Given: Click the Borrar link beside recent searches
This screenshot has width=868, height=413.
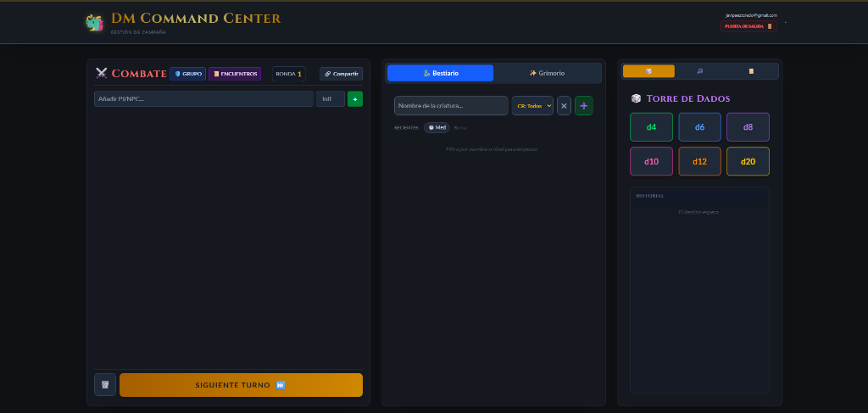Looking at the screenshot, I should 460,128.
